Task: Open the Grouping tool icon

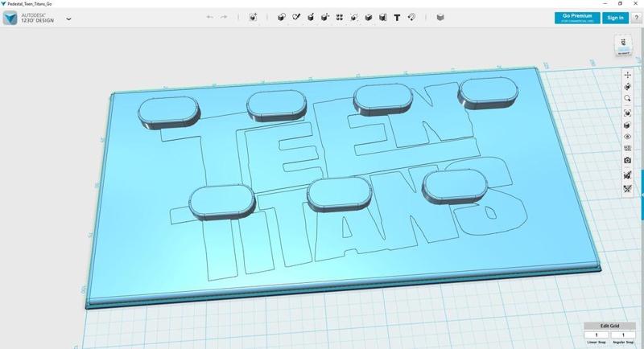Action: [x=354, y=17]
